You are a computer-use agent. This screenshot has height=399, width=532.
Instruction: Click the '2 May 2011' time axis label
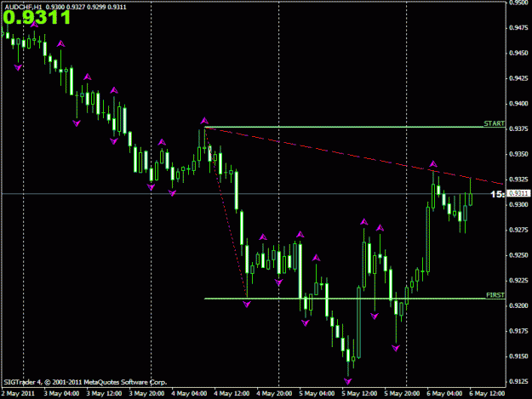(18, 394)
